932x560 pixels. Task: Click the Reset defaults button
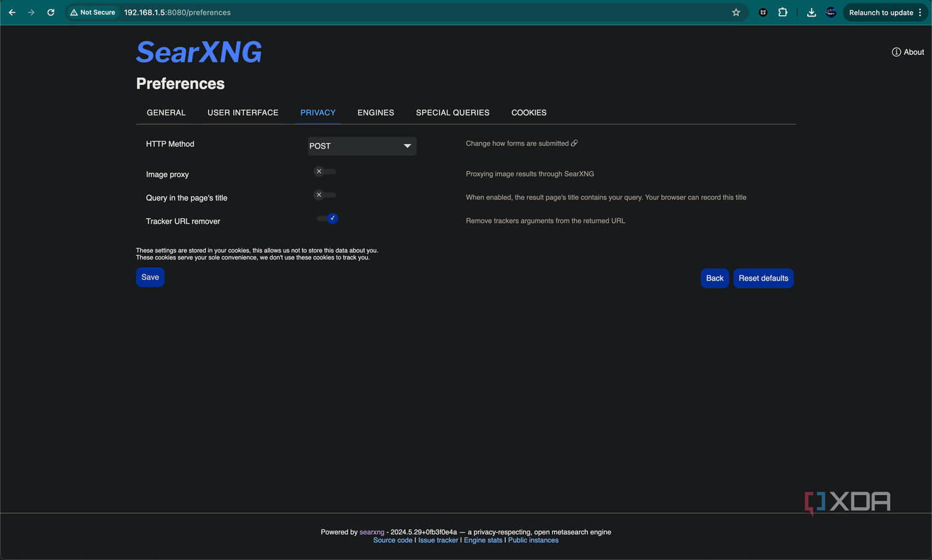pyautogui.click(x=763, y=278)
